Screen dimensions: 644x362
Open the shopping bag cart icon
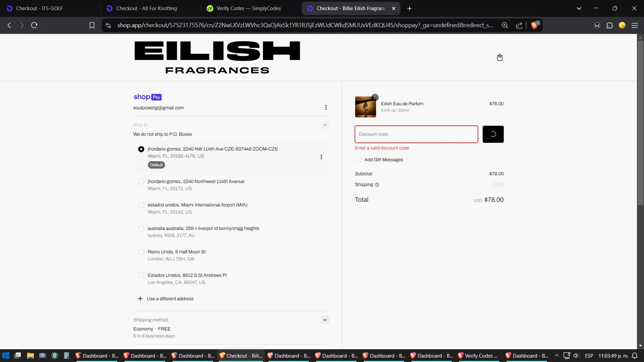(x=499, y=57)
